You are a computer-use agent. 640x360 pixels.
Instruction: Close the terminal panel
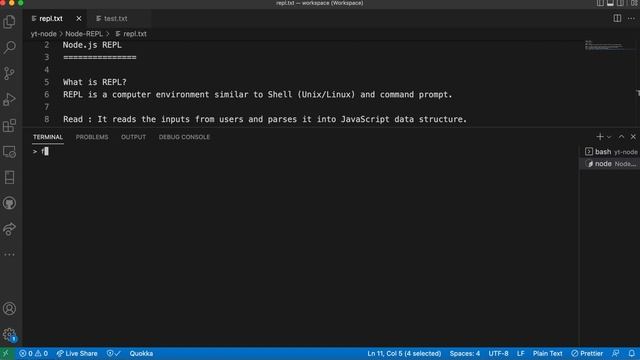click(633, 137)
